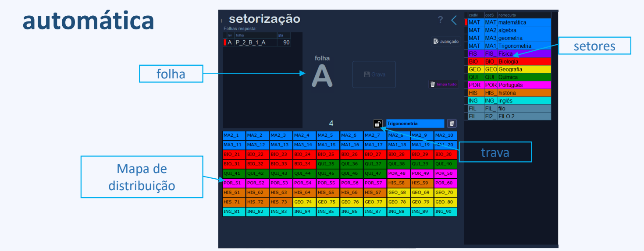Select the red Biologia sector row
The width and height of the screenshot is (644, 251).
[508, 62]
